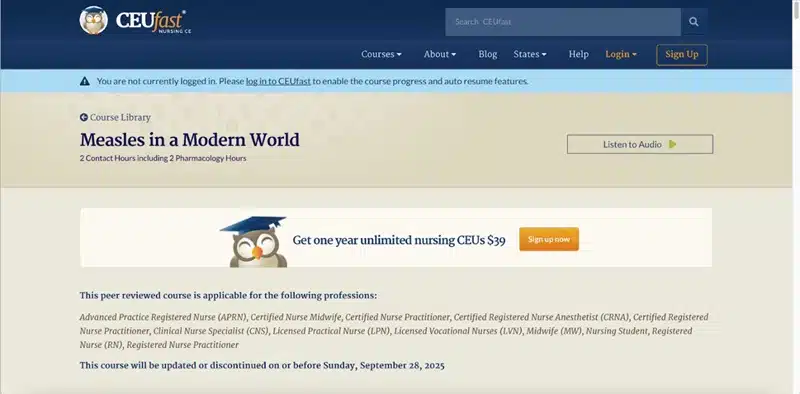Click the back arrow beside Course Library

point(84,117)
